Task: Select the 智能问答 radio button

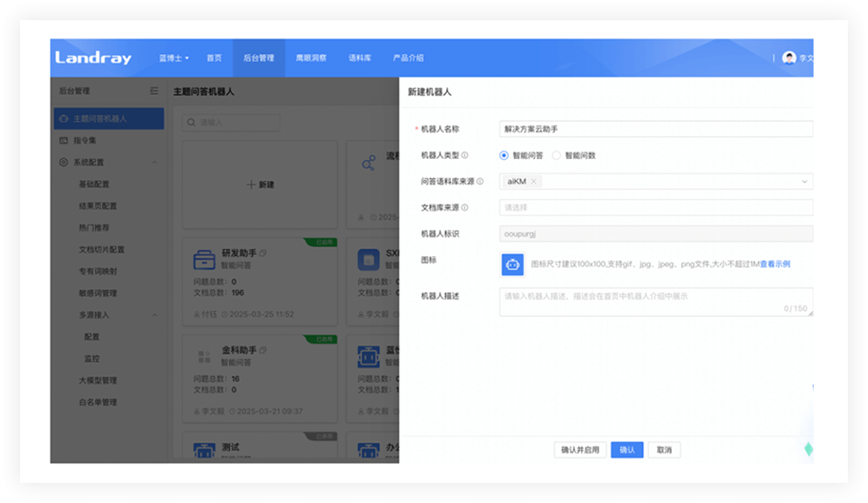Action: 504,156
